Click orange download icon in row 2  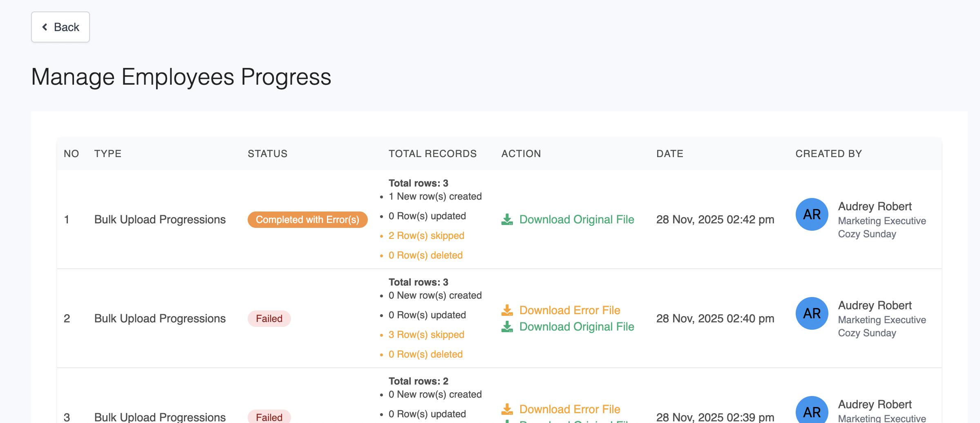pyautogui.click(x=507, y=310)
